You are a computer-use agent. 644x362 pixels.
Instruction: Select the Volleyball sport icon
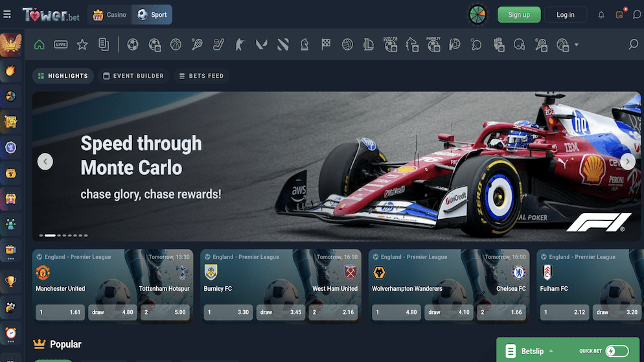(347, 44)
